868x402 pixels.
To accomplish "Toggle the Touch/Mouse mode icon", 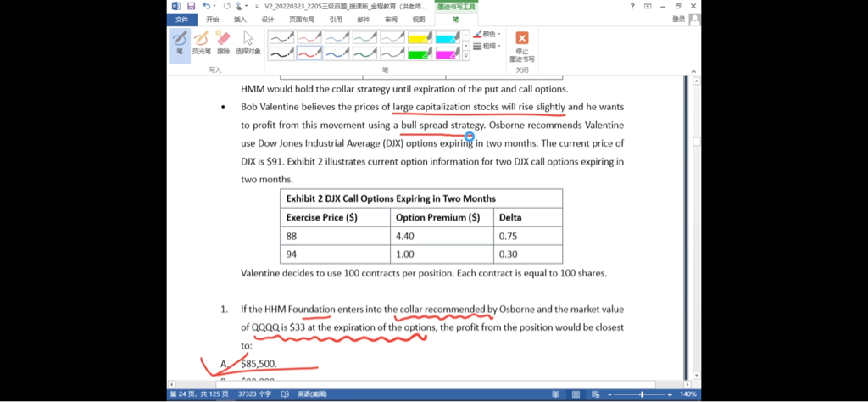I will pyautogui.click(x=238, y=6).
